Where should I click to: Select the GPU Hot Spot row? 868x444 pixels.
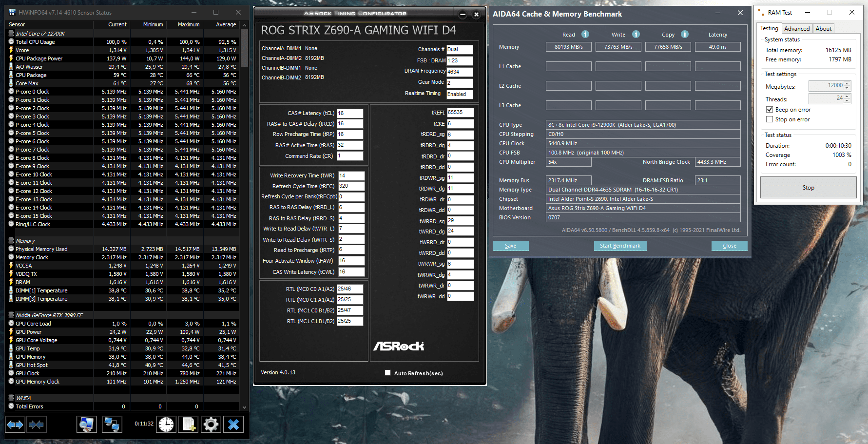[x=123, y=365]
